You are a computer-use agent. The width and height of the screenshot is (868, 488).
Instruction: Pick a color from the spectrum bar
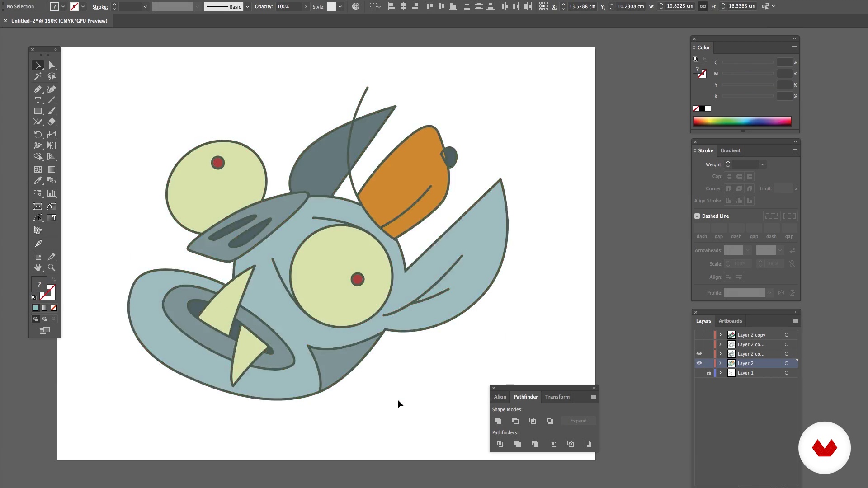click(742, 121)
